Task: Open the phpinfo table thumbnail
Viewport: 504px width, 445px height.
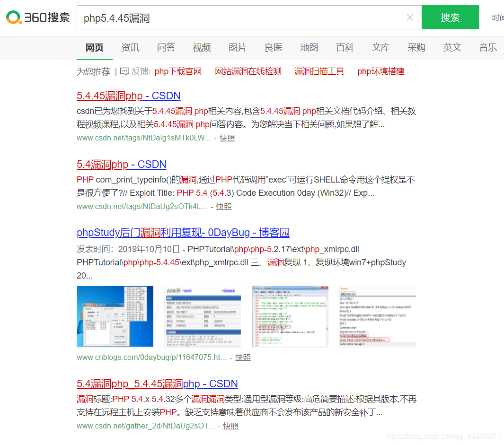Action: pyautogui.click(x=203, y=316)
